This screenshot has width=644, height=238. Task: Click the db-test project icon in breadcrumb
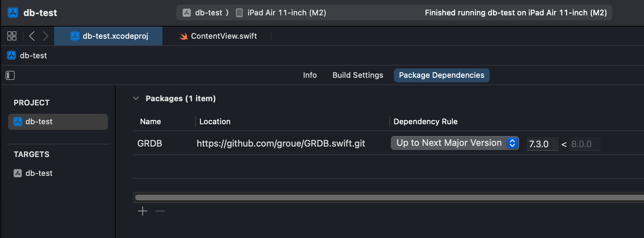tap(12, 55)
